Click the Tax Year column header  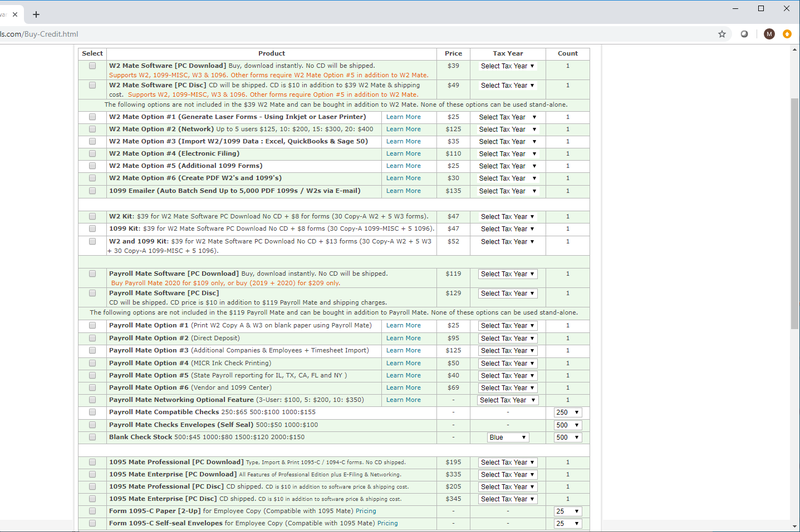(x=508, y=54)
